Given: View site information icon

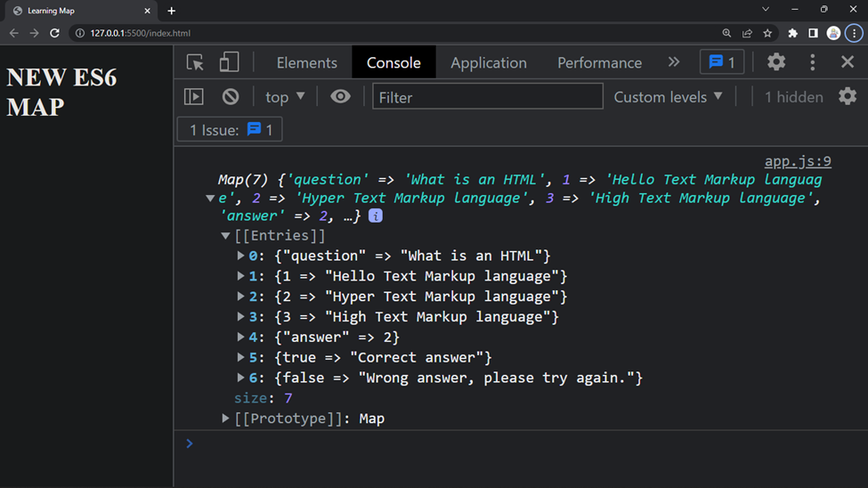Looking at the screenshot, I should tap(80, 33).
